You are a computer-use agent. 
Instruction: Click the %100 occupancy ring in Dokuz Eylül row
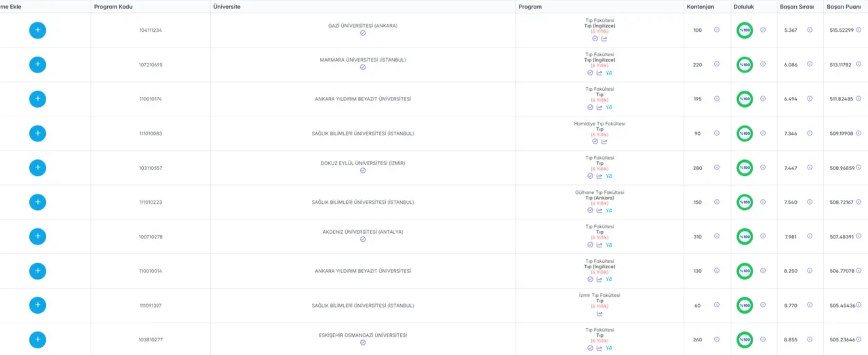745,168
